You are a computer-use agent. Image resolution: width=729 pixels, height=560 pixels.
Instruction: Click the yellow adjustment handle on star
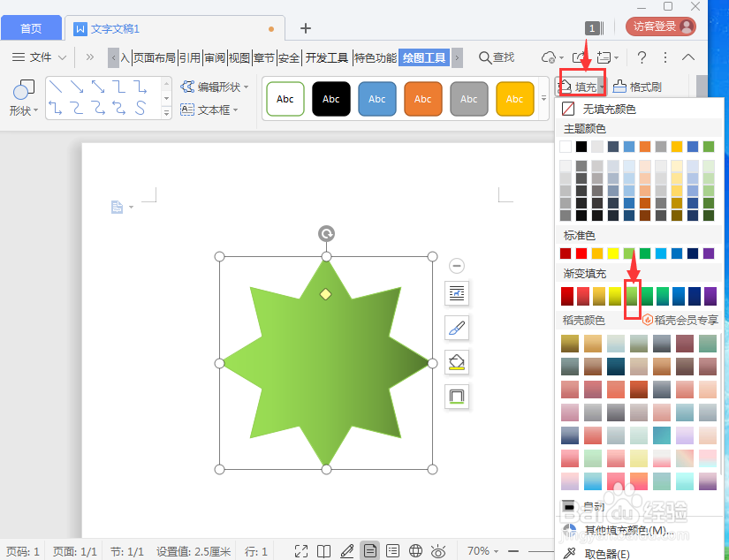tap(325, 294)
